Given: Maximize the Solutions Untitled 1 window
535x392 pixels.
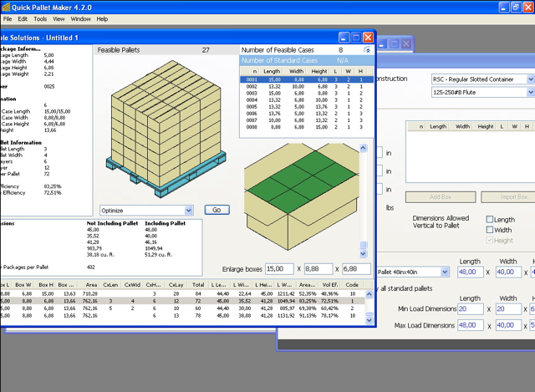Looking at the screenshot, I should point(356,37).
